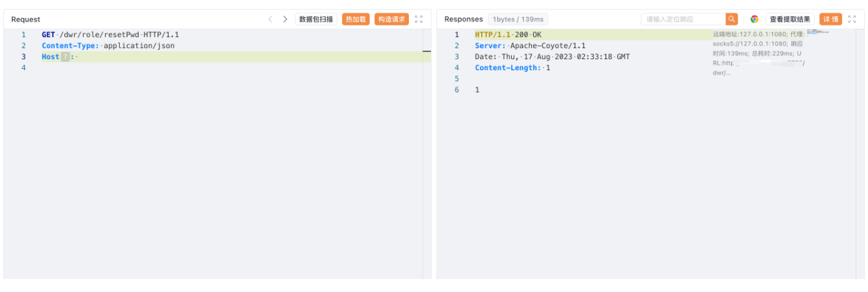Click the HTTP/1.1 200 OK status line
The image size is (868, 292).
coord(508,35)
